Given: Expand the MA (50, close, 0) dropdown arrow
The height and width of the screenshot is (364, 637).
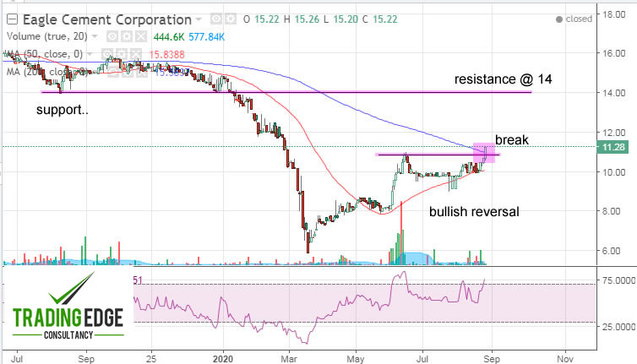Looking at the screenshot, I should (x=90, y=54).
